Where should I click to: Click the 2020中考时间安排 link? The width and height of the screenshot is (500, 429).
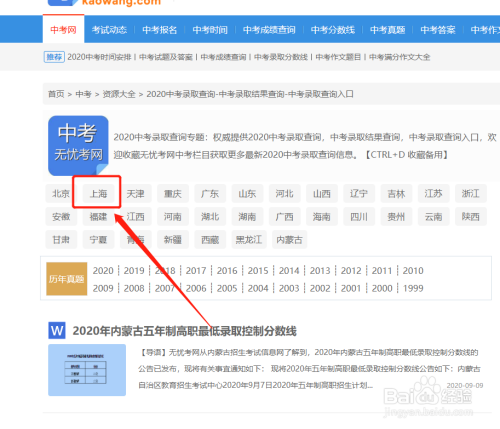(x=99, y=57)
